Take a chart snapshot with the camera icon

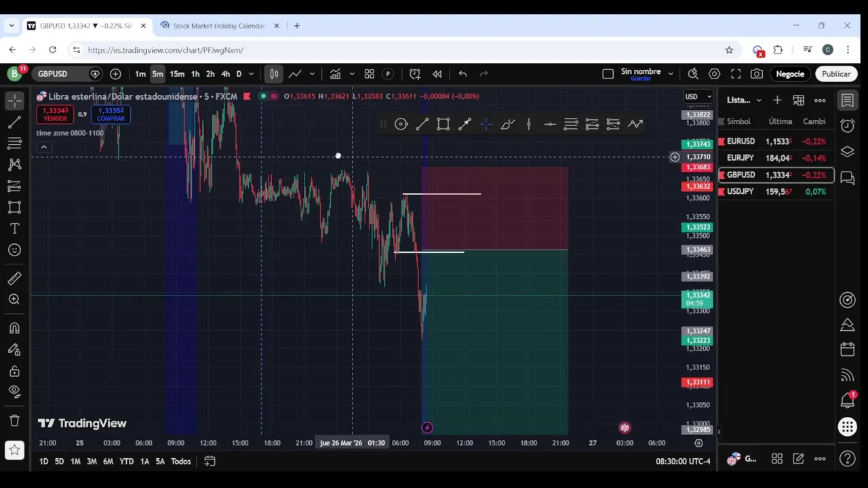pyautogui.click(x=757, y=74)
